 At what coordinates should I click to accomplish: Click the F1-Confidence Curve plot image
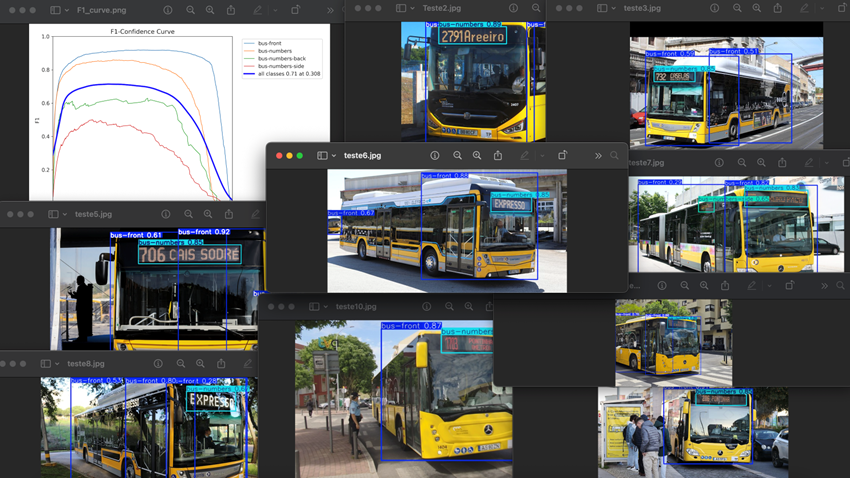[179, 112]
